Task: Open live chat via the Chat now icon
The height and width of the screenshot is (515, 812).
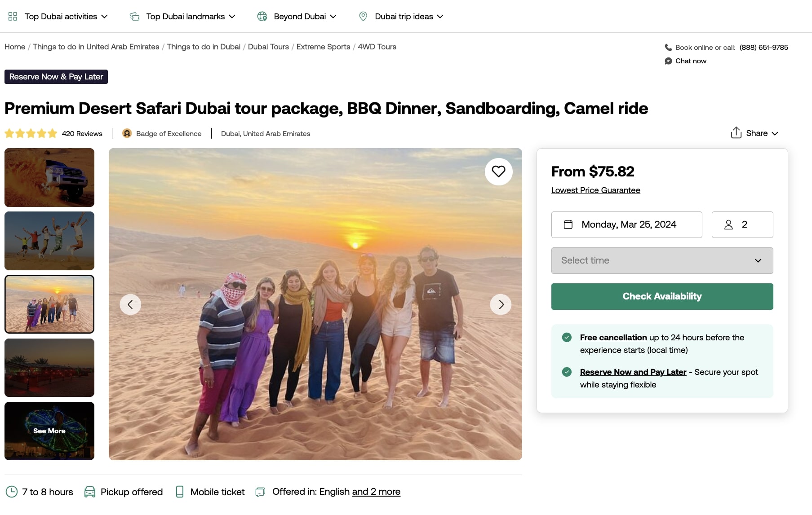Action: point(668,61)
